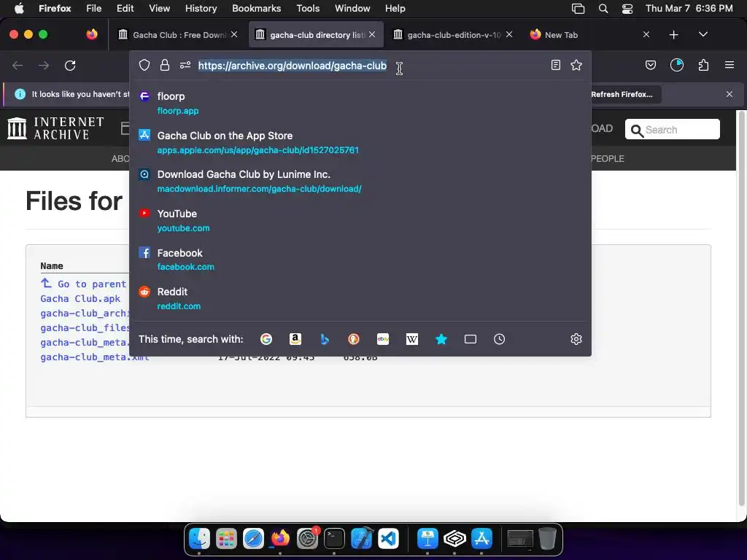Open Apple menu
The height and width of the screenshot is (560, 747).
pos(19,8)
